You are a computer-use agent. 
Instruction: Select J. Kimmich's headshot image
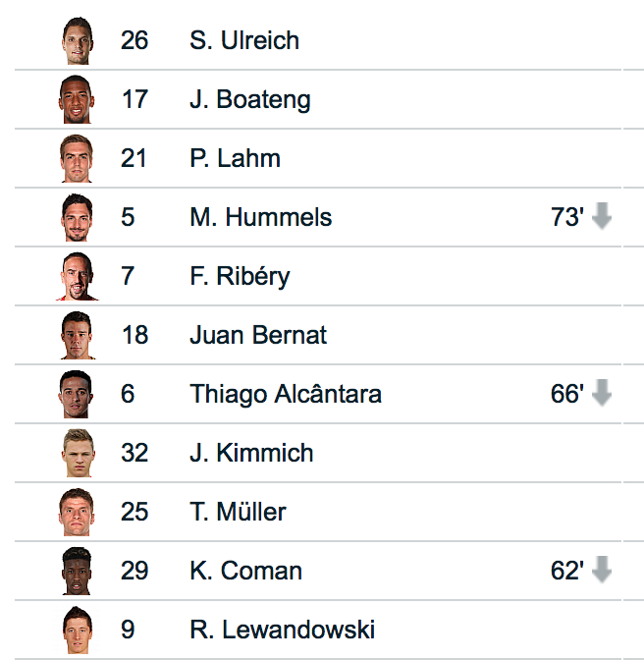click(x=76, y=453)
